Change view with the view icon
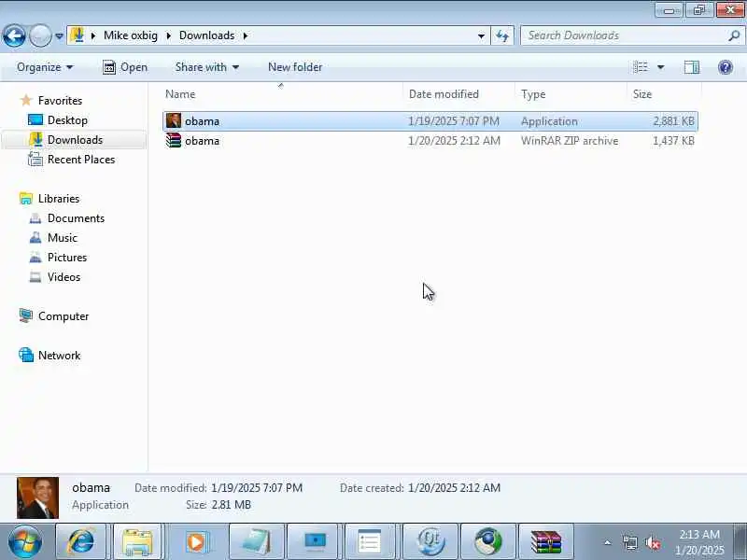Viewport: 747px width, 560px height. click(641, 67)
